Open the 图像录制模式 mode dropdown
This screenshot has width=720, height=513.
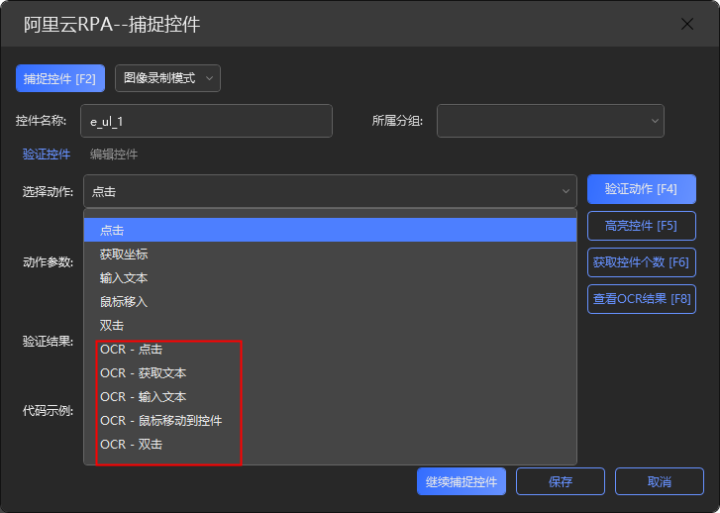[168, 78]
